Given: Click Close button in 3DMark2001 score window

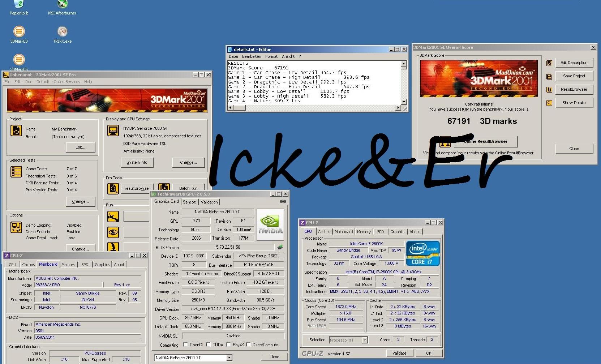Looking at the screenshot, I should [574, 149].
